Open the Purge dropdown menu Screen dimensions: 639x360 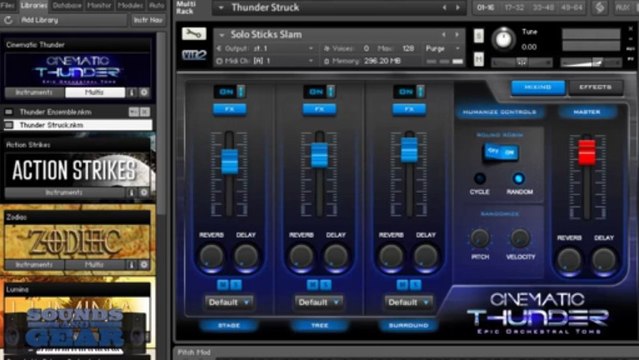tap(443, 49)
